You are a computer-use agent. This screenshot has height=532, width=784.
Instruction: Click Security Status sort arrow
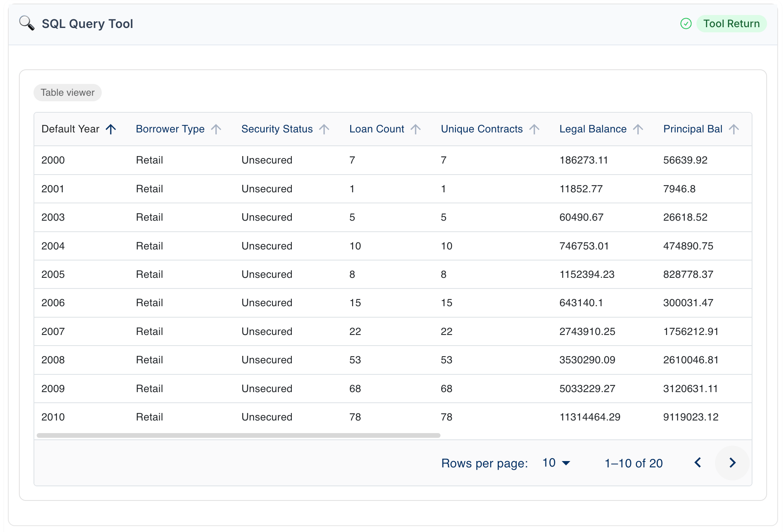[324, 129]
